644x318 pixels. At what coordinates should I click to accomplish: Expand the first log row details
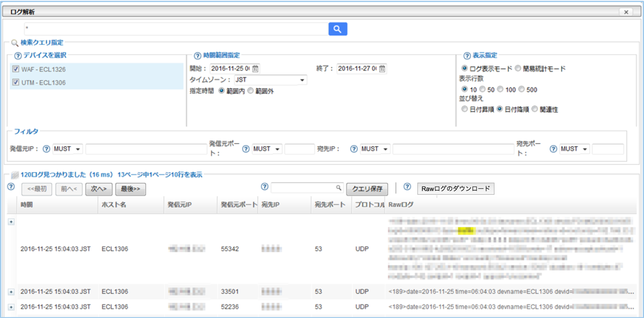(x=11, y=222)
